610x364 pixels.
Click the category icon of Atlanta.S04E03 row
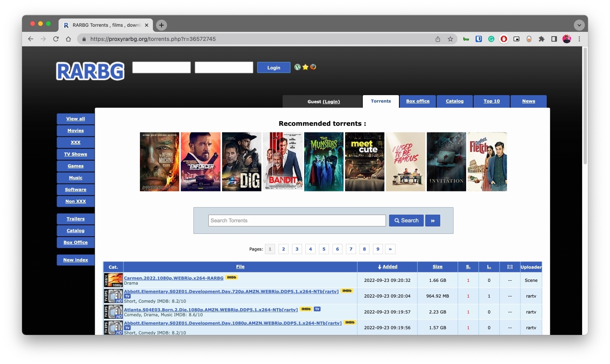click(113, 312)
